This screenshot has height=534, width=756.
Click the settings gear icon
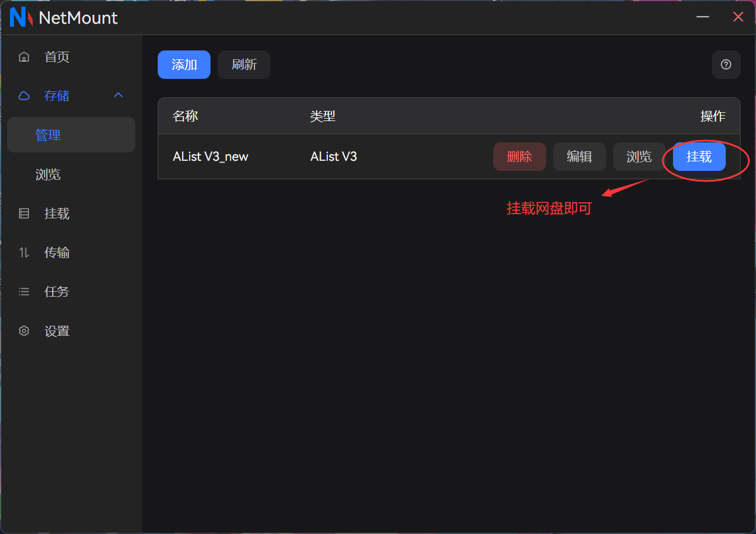point(24,331)
